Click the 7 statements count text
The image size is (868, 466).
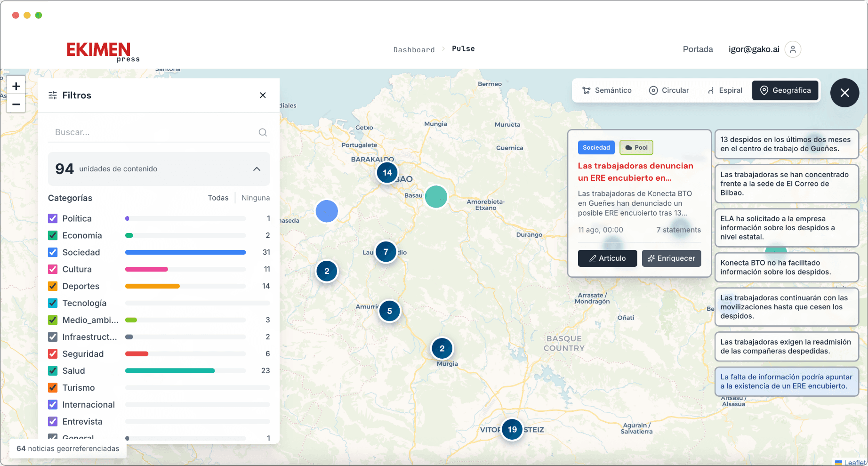(x=678, y=230)
